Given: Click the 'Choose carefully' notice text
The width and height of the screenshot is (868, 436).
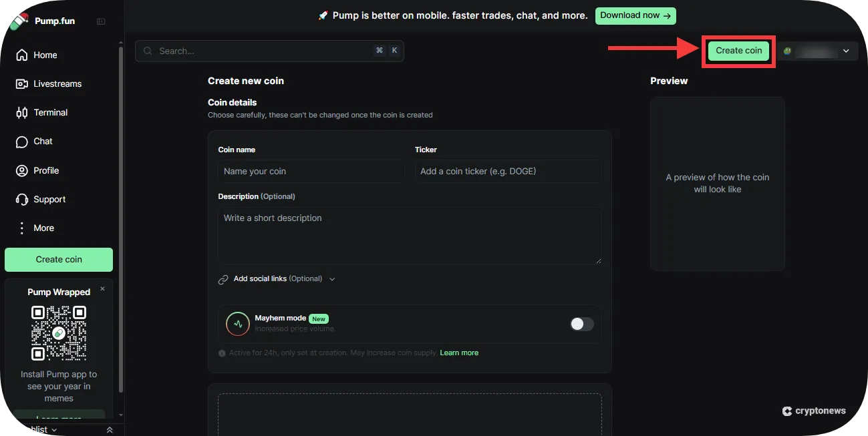Looking at the screenshot, I should tap(320, 115).
